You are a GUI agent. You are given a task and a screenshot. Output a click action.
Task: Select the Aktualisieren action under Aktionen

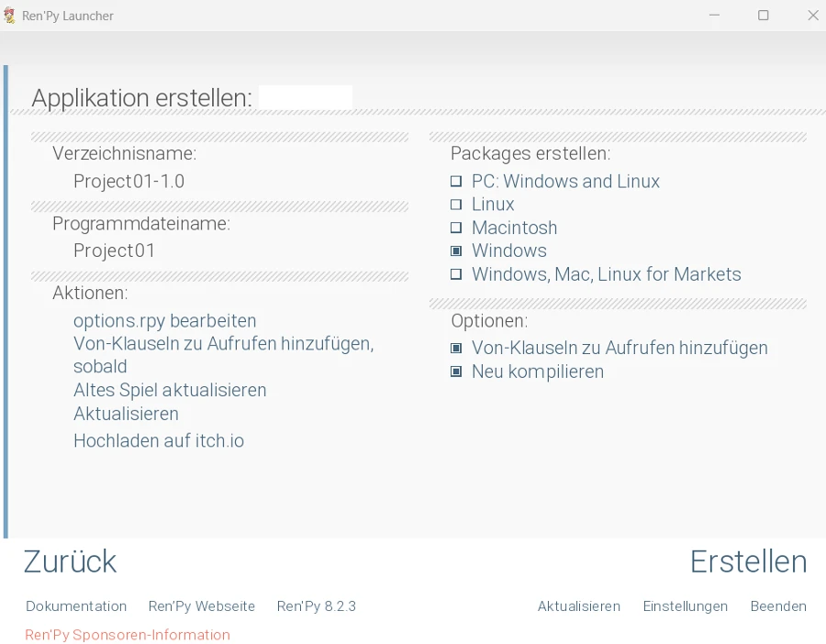pyautogui.click(x=126, y=414)
